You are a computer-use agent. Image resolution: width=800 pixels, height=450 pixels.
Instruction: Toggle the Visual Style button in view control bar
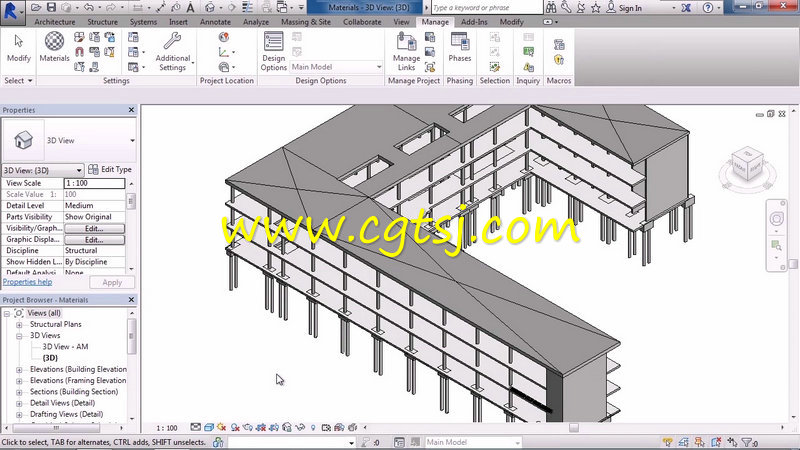(209, 428)
